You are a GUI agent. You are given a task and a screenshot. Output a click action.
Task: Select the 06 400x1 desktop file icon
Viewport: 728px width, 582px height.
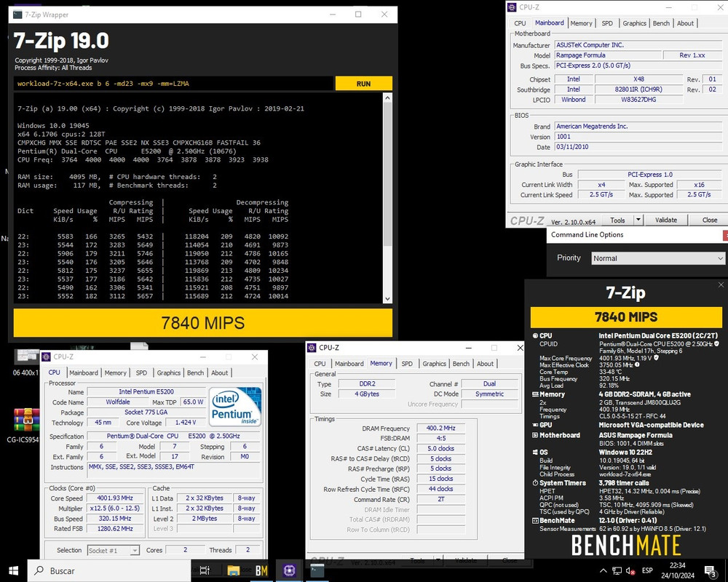(26, 356)
